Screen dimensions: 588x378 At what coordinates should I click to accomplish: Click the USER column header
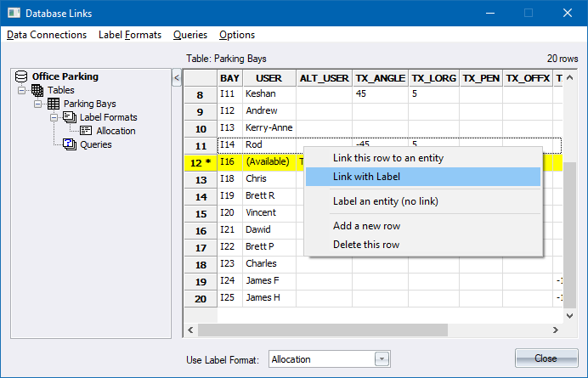(269, 78)
